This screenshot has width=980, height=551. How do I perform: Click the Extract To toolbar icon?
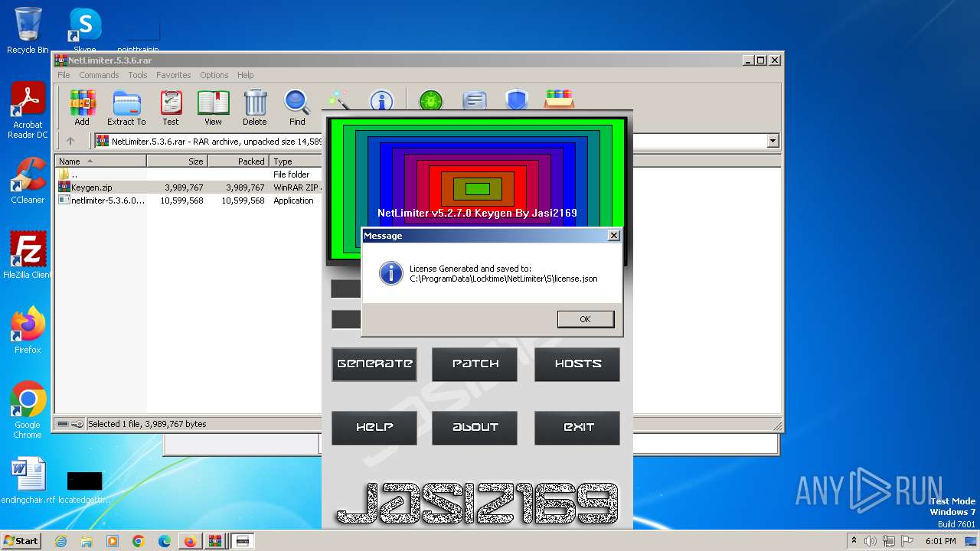[x=126, y=107]
